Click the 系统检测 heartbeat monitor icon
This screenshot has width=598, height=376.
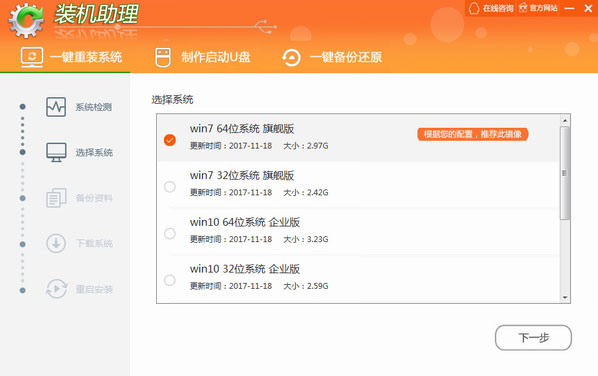tap(56, 107)
